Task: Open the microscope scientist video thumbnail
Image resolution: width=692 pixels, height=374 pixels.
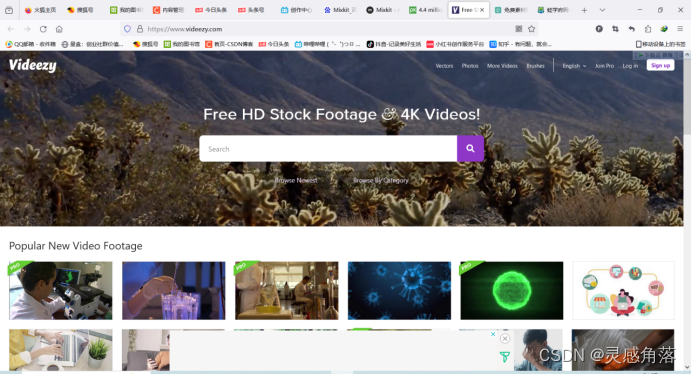Action: click(60, 291)
